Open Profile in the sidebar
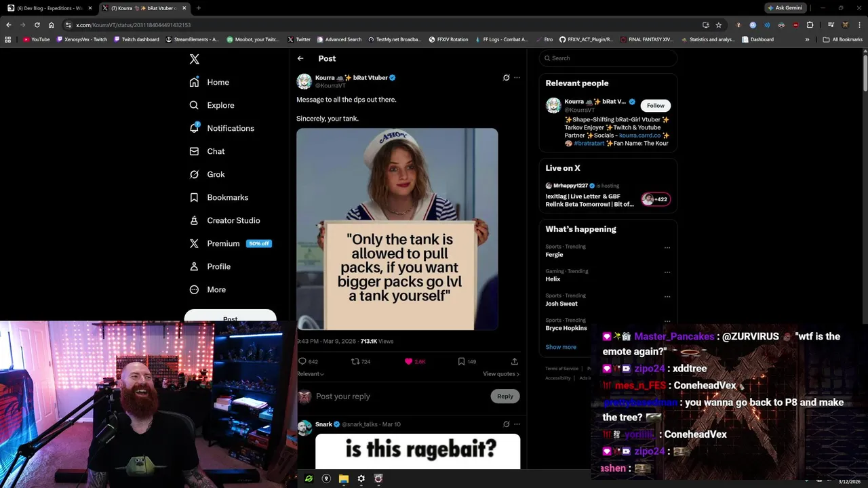Screen dimensions: 868x488 [x=210, y=266]
